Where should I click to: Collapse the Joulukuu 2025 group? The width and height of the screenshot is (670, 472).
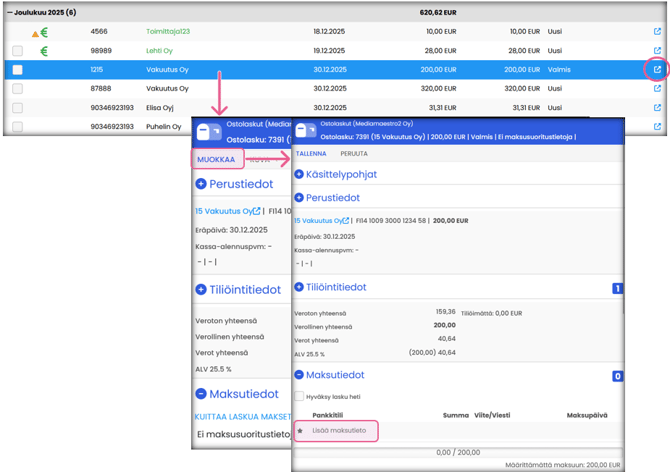tap(7, 14)
